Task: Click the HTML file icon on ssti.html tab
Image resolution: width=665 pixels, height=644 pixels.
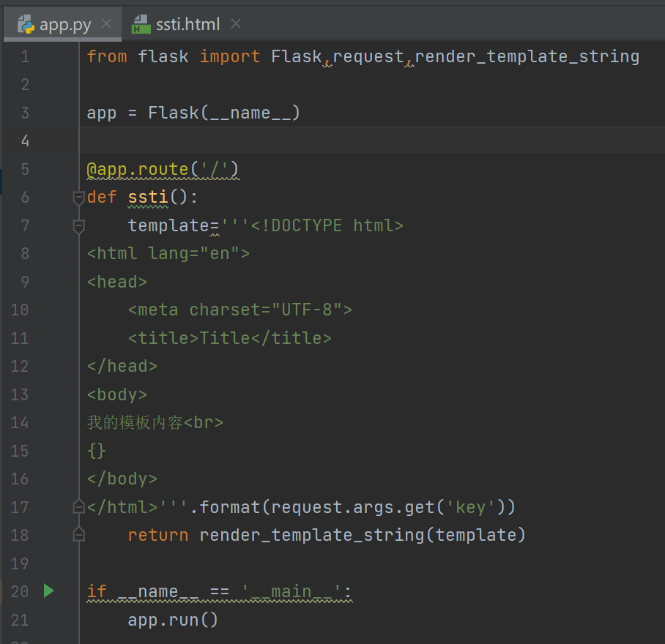Action: tap(141, 24)
